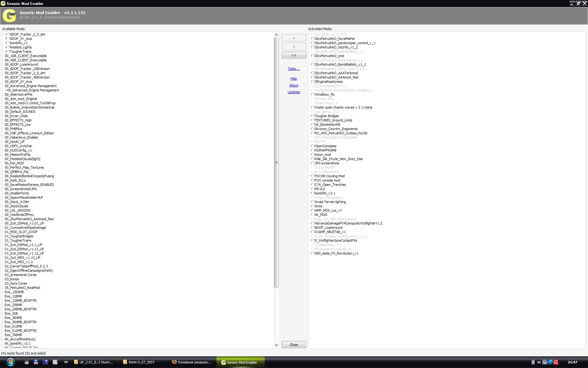The width and height of the screenshot is (588, 368).
Task: Click the Close button
Action: pyautogui.click(x=293, y=345)
